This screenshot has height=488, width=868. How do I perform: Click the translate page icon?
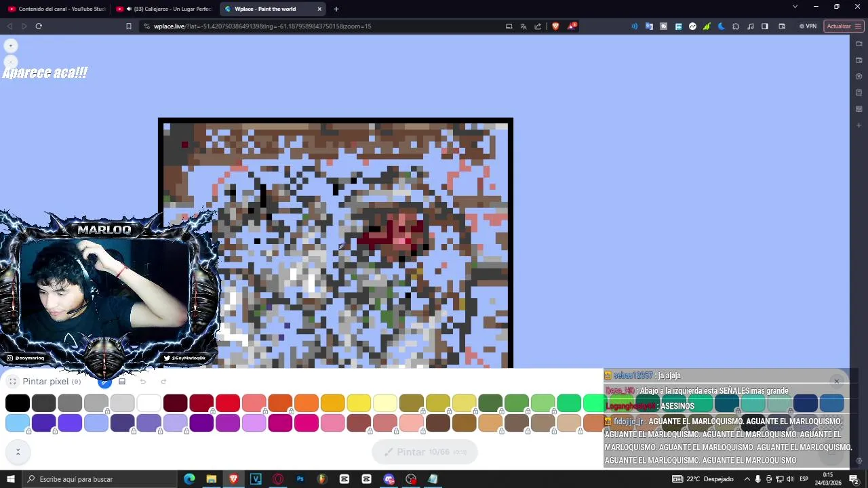click(524, 26)
